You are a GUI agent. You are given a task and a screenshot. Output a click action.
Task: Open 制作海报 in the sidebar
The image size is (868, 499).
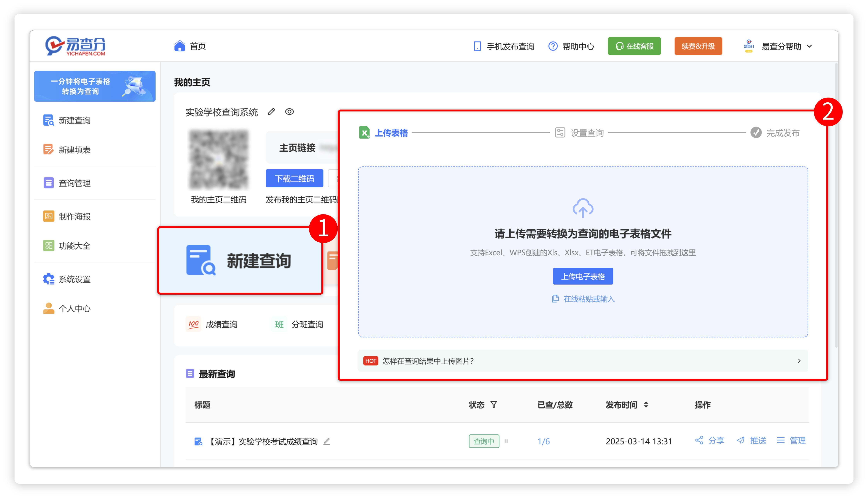(x=67, y=216)
